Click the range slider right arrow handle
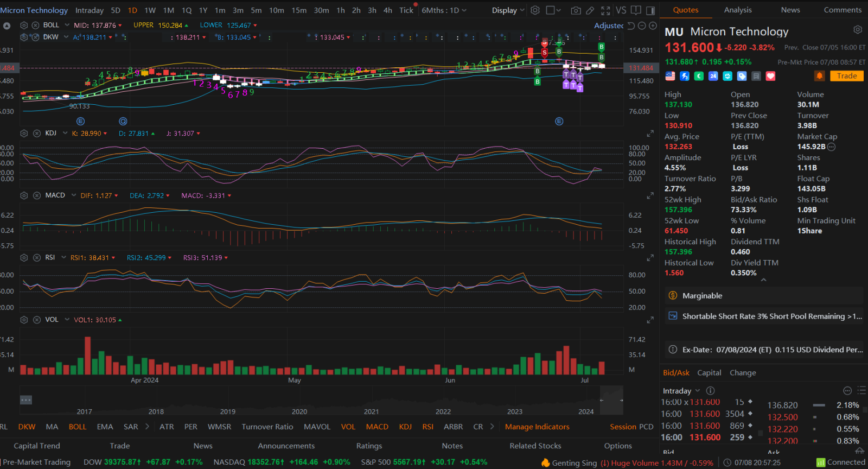 coord(621,400)
